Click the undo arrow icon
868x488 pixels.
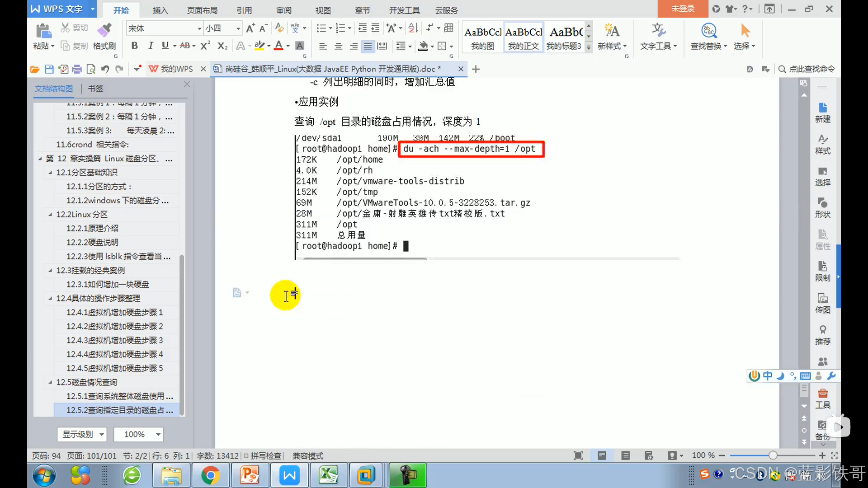pyautogui.click(x=105, y=69)
